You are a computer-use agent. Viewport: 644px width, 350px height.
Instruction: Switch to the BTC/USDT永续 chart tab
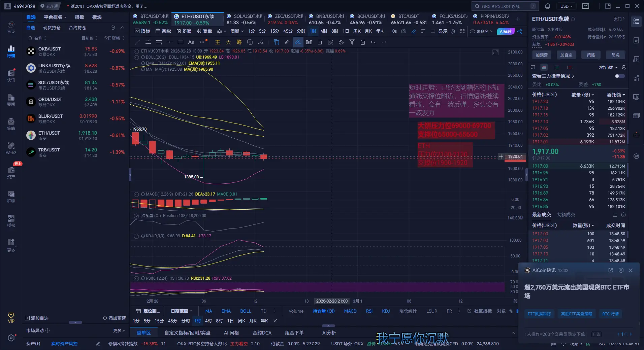tap(151, 19)
